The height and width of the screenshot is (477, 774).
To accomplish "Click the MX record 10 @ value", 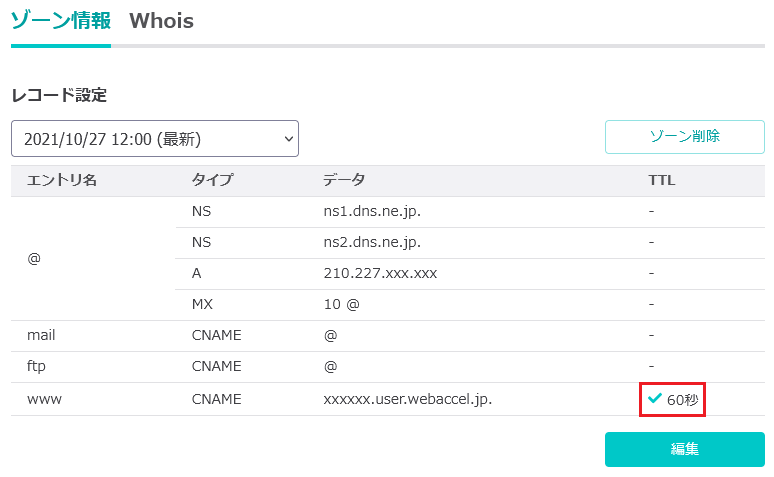I will [342, 304].
